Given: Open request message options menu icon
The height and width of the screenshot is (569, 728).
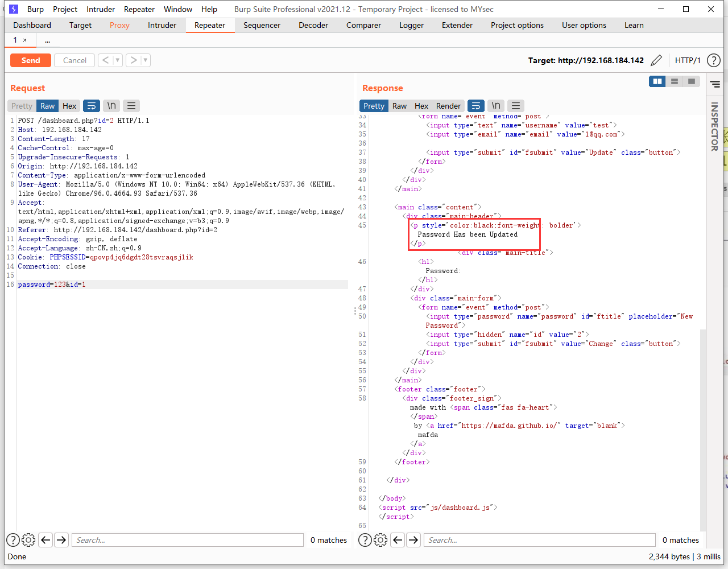Looking at the screenshot, I should tap(131, 106).
